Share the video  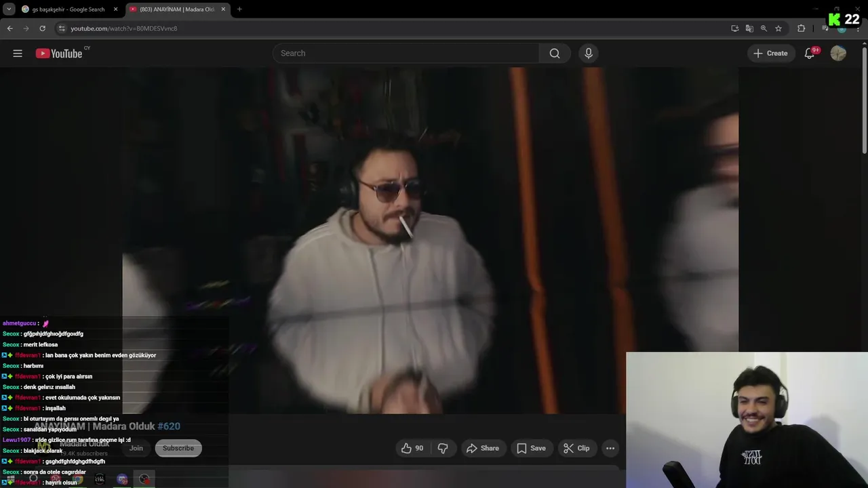(x=483, y=448)
